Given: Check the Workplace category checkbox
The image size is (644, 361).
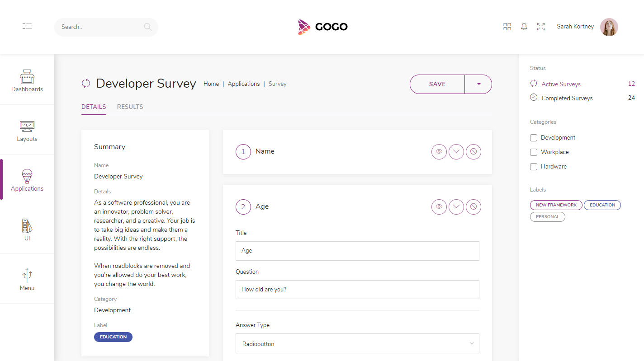Looking at the screenshot, I should [534, 152].
